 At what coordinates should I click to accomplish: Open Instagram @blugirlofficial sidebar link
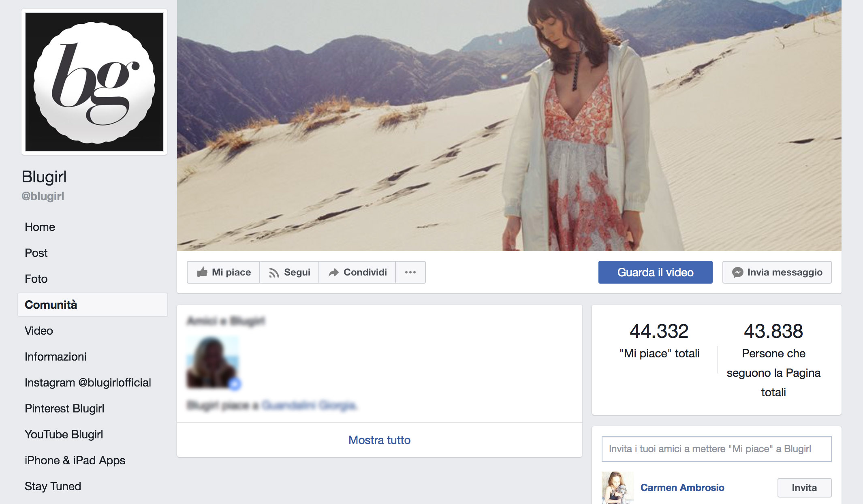coord(88,382)
